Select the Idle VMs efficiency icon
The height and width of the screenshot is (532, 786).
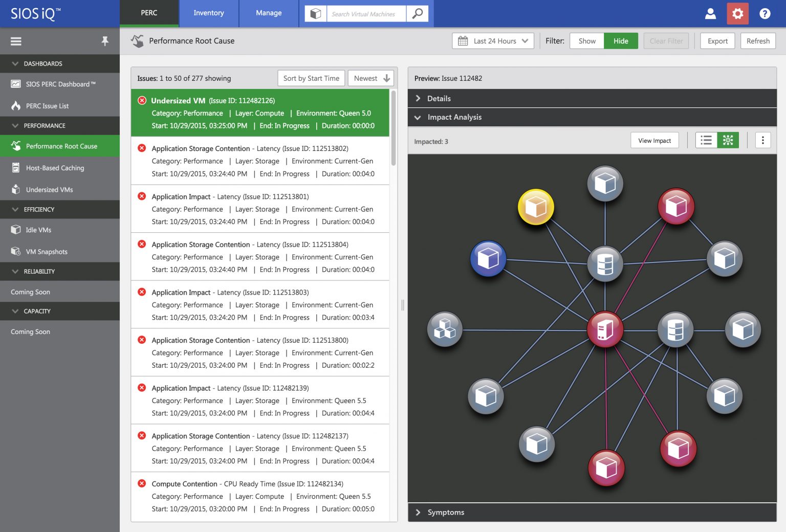(15, 230)
